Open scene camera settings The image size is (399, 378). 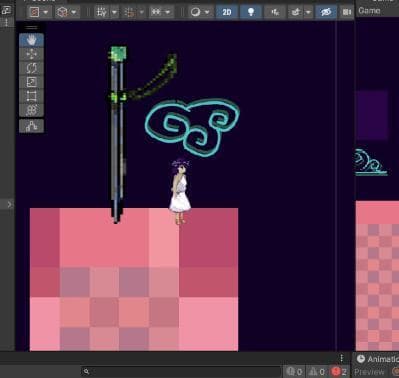(347, 12)
